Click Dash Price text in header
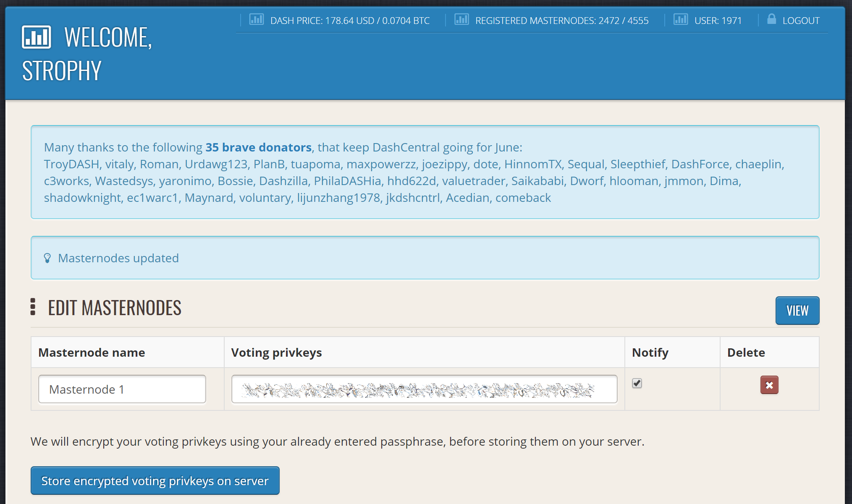The width and height of the screenshot is (852, 504). point(349,21)
